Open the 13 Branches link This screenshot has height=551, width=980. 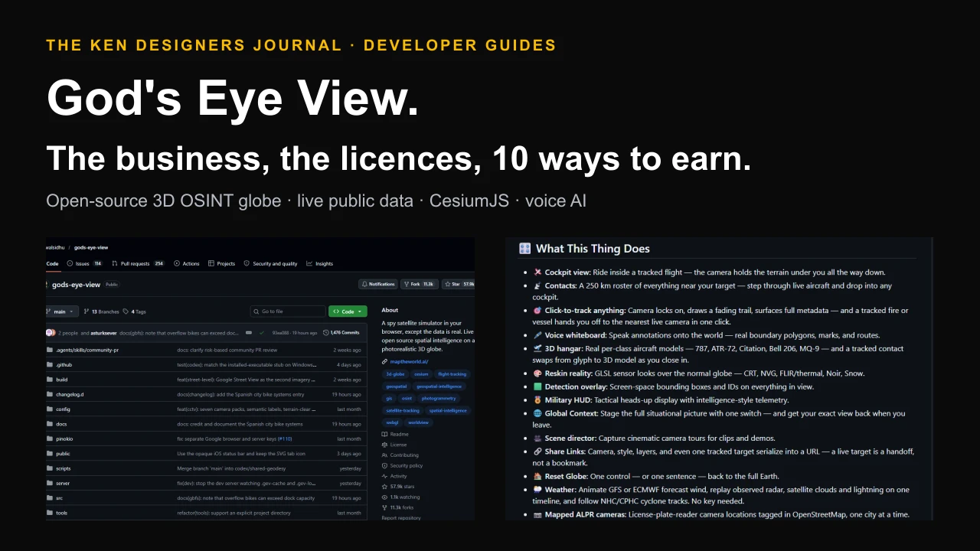(x=102, y=311)
